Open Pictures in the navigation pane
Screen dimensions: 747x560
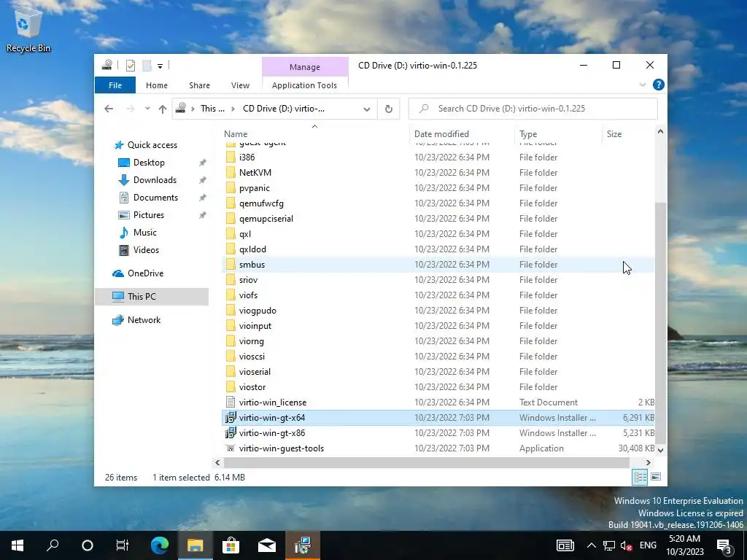(149, 215)
